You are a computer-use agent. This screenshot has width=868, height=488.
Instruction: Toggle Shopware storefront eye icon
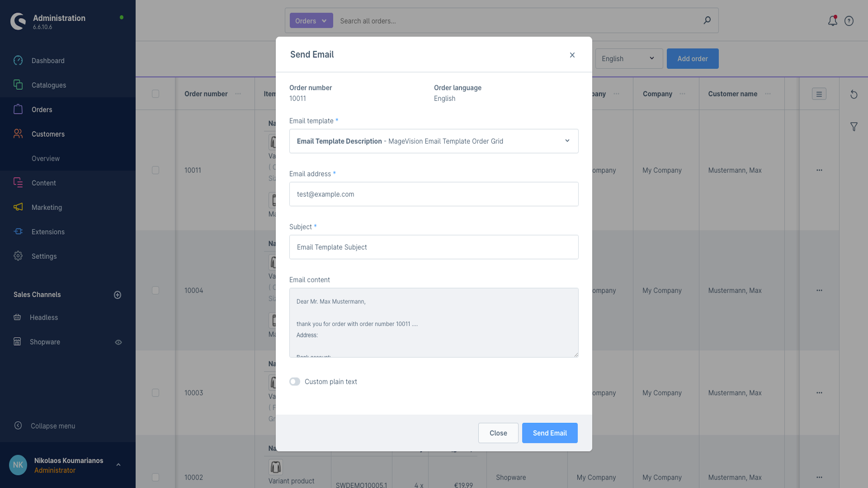(x=118, y=343)
